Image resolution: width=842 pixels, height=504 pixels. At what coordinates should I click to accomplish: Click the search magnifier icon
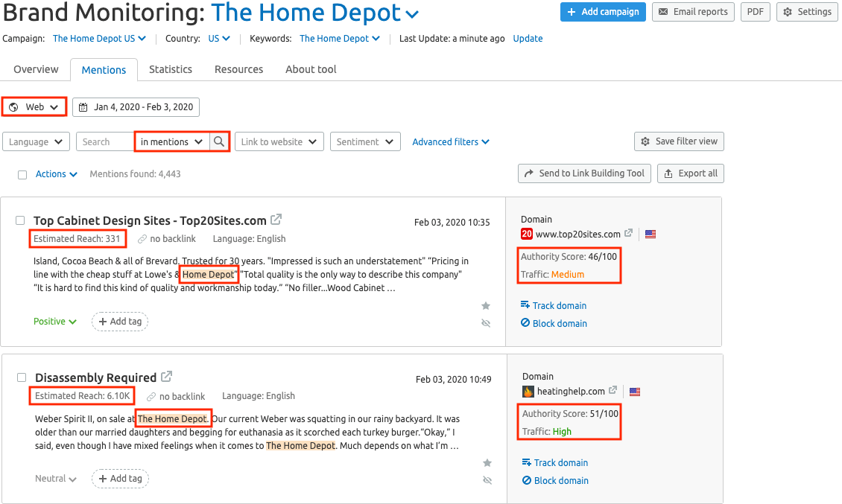219,141
